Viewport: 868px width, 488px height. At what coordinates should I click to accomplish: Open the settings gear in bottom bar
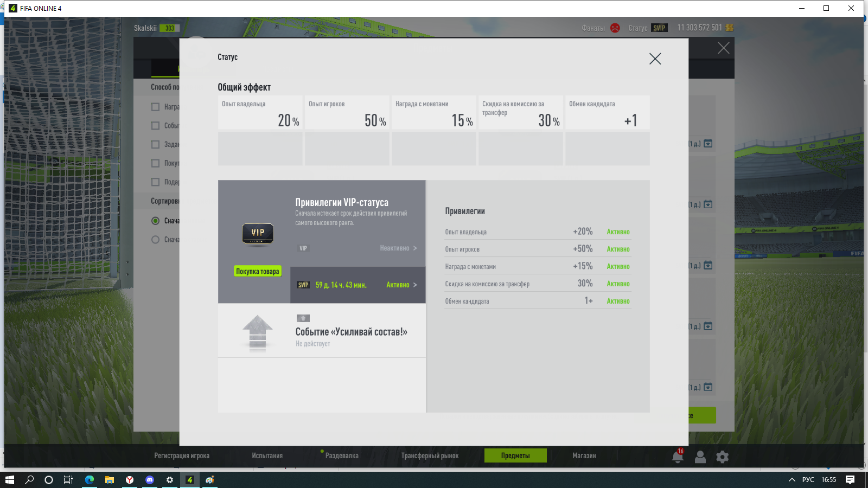pyautogui.click(x=722, y=457)
